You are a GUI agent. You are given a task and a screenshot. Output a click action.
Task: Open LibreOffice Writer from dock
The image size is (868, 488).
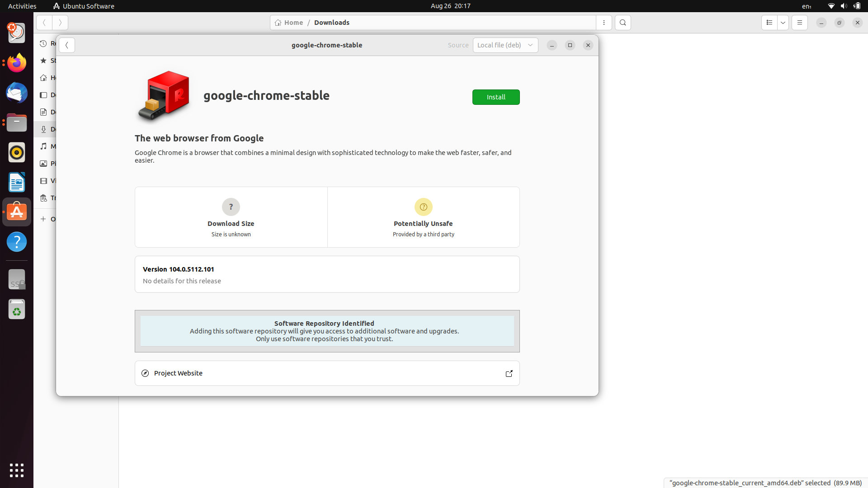pos(17,182)
